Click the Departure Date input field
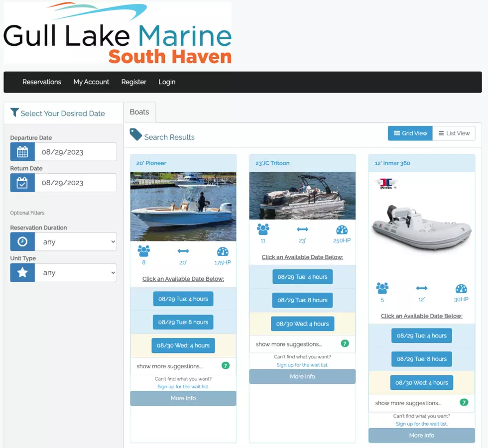The height and width of the screenshot is (448, 488). click(76, 152)
